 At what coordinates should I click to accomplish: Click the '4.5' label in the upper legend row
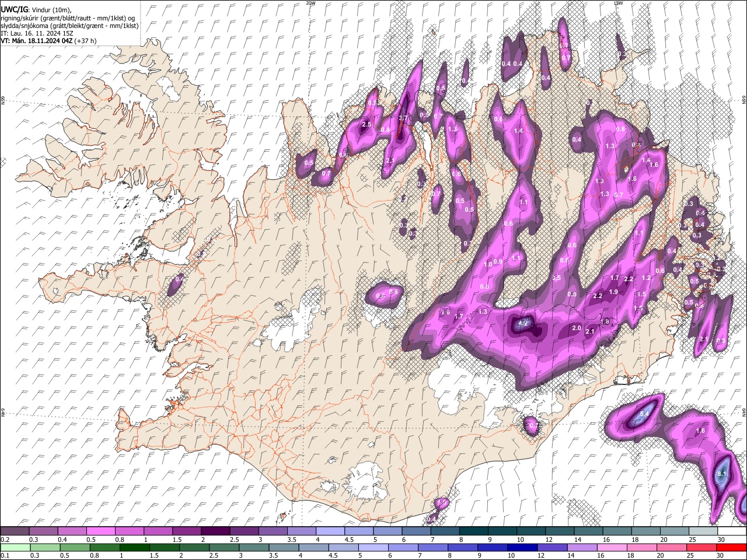coord(349,540)
